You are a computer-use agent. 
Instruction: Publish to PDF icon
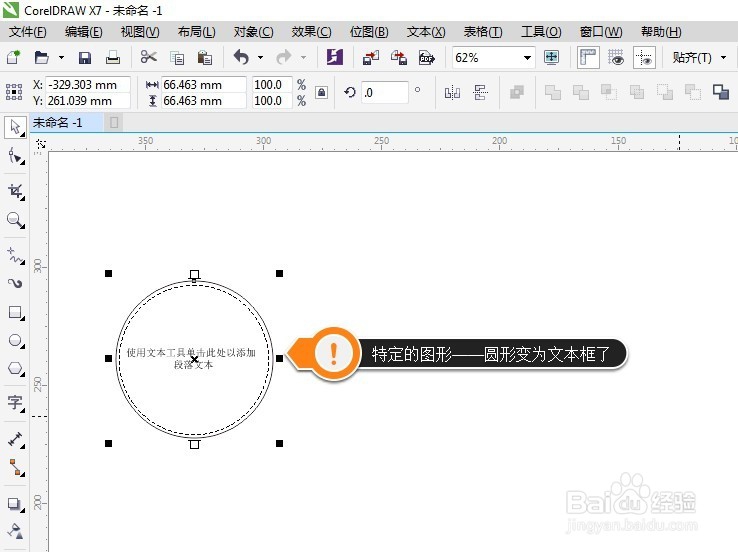click(x=426, y=57)
